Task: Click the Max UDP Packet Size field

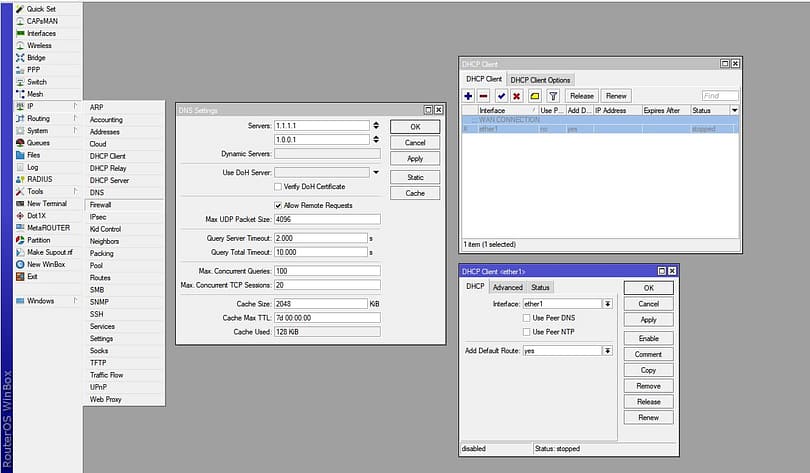Action: tap(327, 219)
